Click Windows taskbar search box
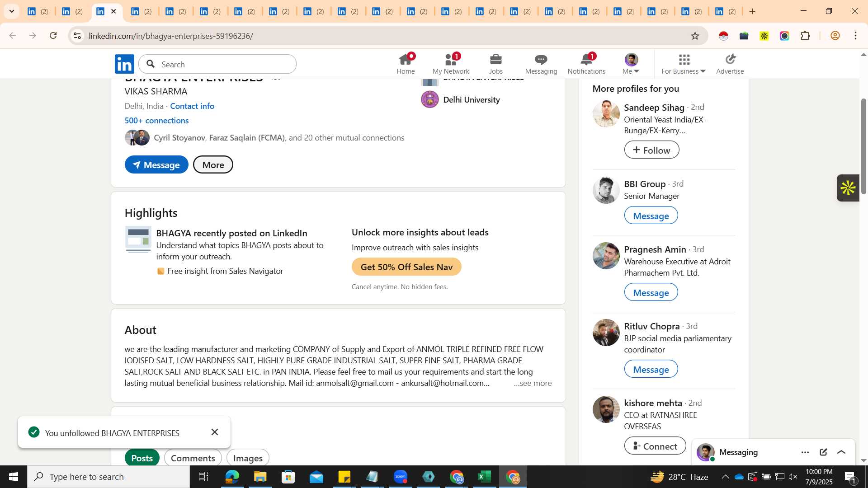This screenshot has height=488, width=868. click(x=108, y=477)
